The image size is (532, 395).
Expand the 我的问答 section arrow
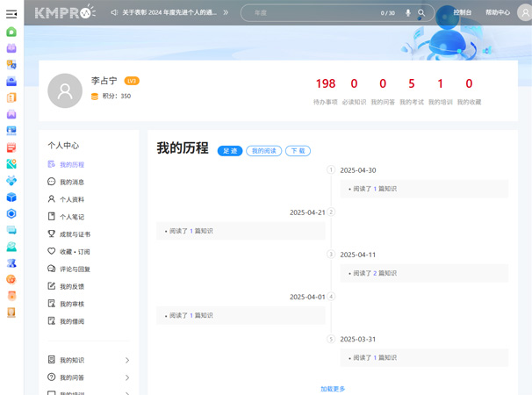[127, 378]
